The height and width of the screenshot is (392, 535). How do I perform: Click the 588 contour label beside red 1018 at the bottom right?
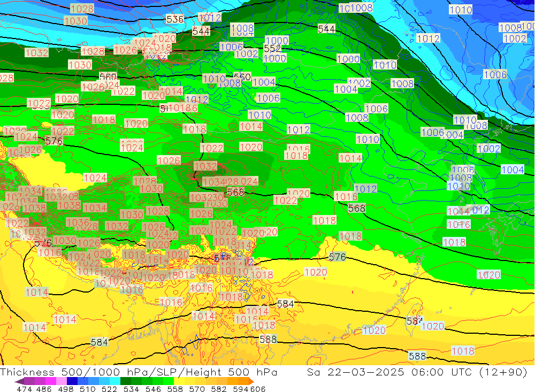coord(417,356)
